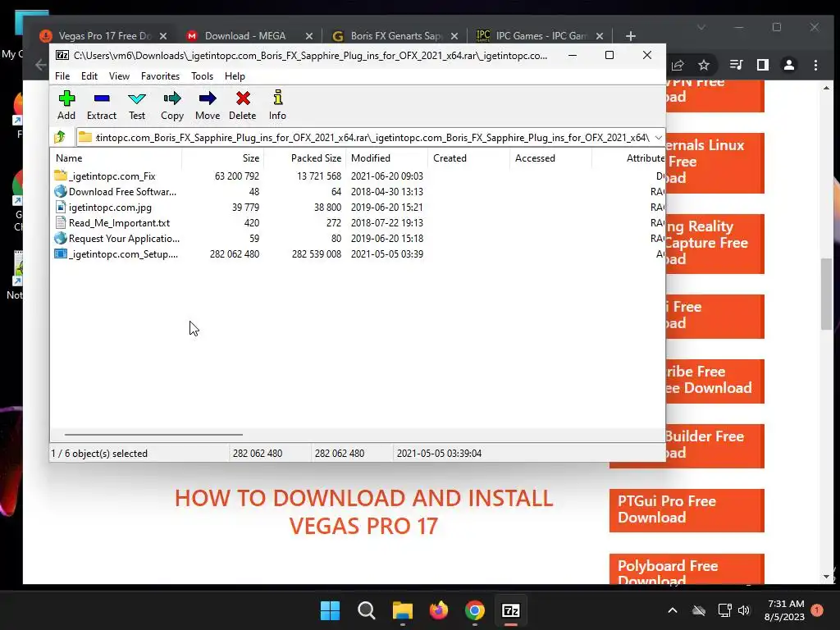
Task: Click the red Delete icon
Action: (242, 105)
